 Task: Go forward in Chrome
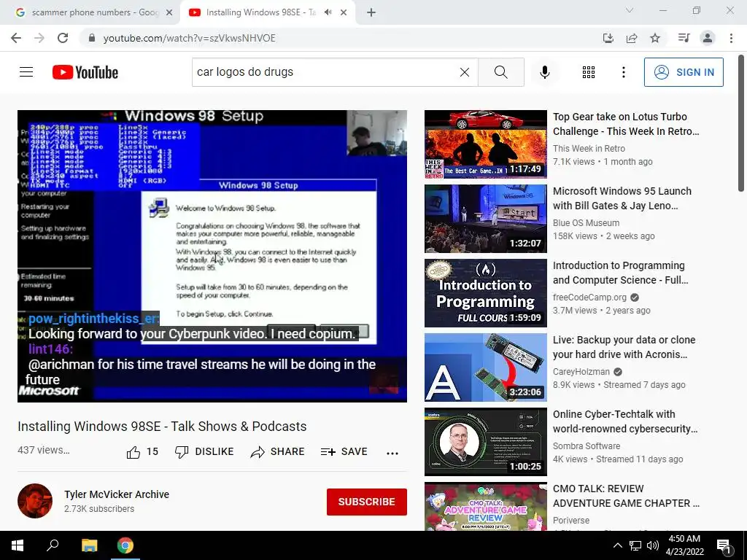click(39, 38)
